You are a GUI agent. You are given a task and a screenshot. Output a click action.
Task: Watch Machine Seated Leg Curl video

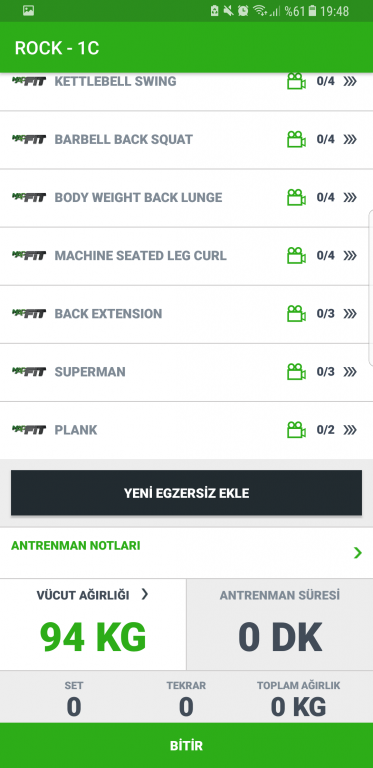pyautogui.click(x=296, y=256)
